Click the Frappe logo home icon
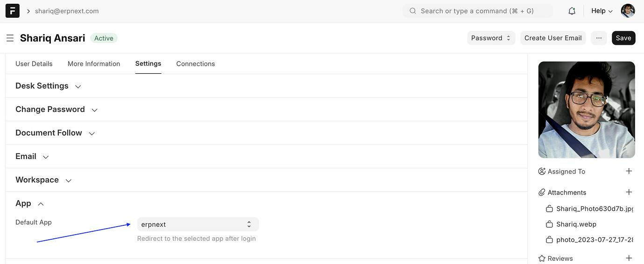Viewport: 644px width, 264px height. point(13,11)
